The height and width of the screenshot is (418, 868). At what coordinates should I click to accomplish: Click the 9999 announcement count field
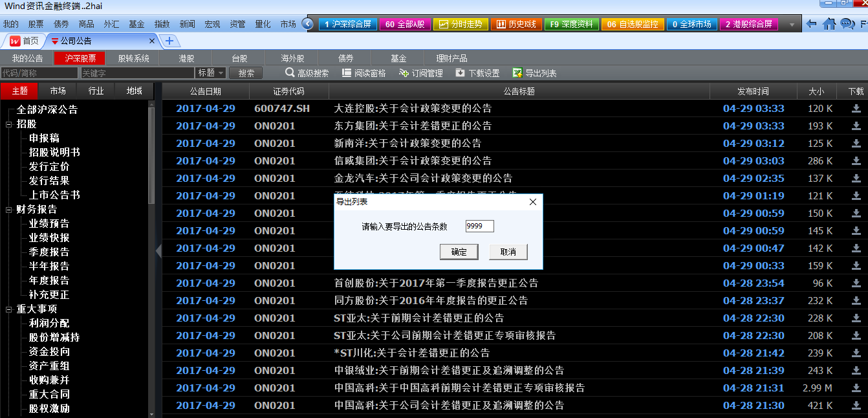click(479, 226)
